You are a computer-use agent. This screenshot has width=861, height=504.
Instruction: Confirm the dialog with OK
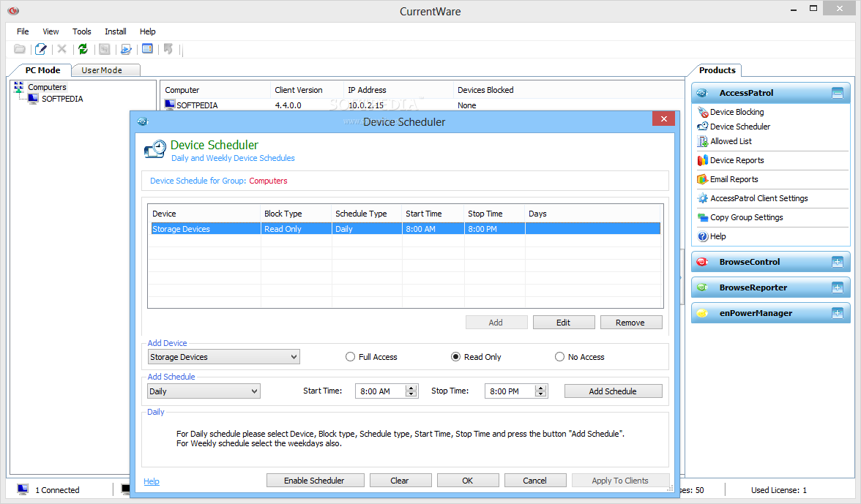pyautogui.click(x=468, y=481)
